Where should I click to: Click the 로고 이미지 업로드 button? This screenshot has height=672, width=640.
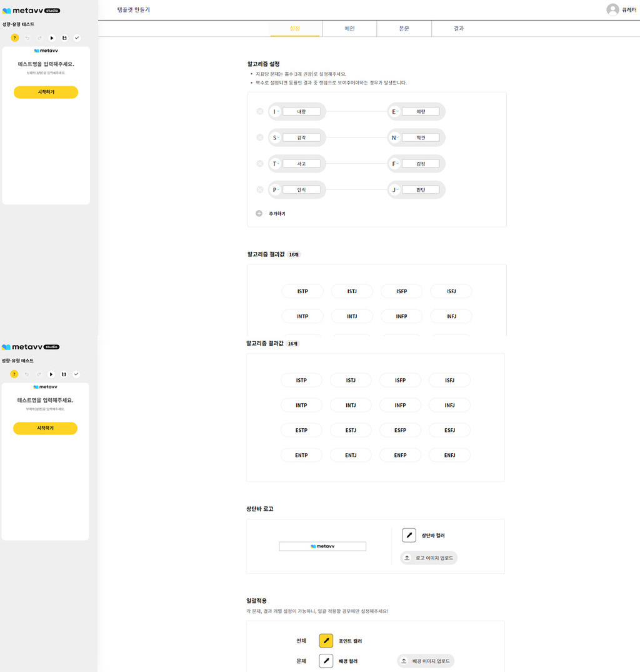click(x=429, y=558)
